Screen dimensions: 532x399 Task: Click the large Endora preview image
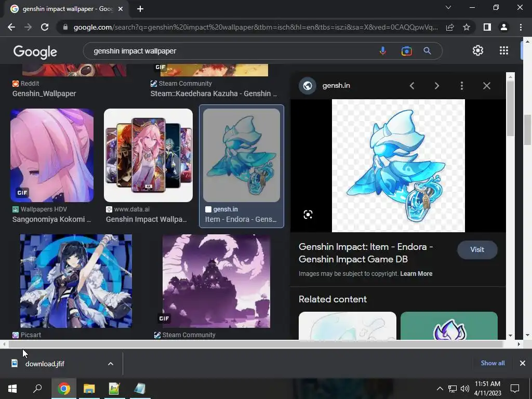pos(398,166)
